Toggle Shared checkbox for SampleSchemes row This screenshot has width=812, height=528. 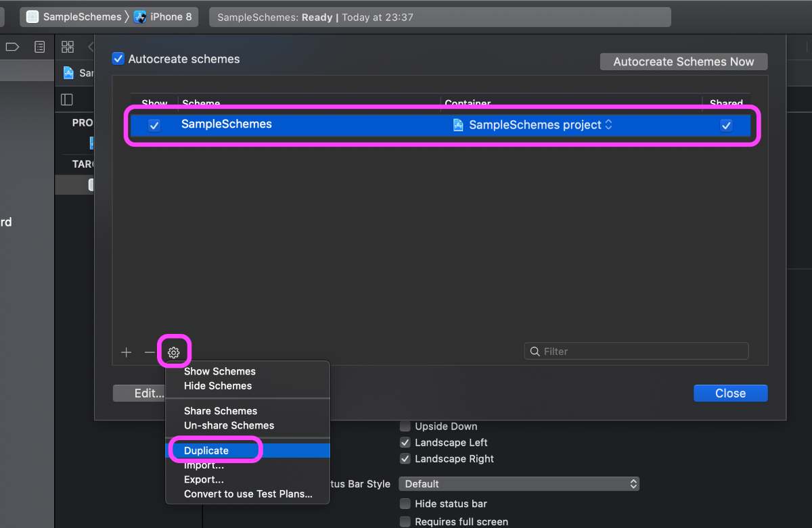(x=726, y=125)
